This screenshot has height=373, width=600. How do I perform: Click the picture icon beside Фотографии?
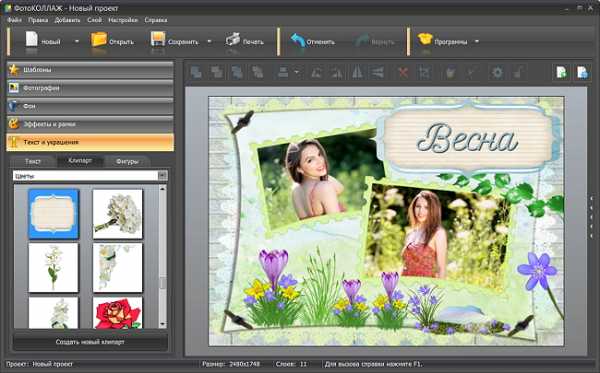click(14, 88)
